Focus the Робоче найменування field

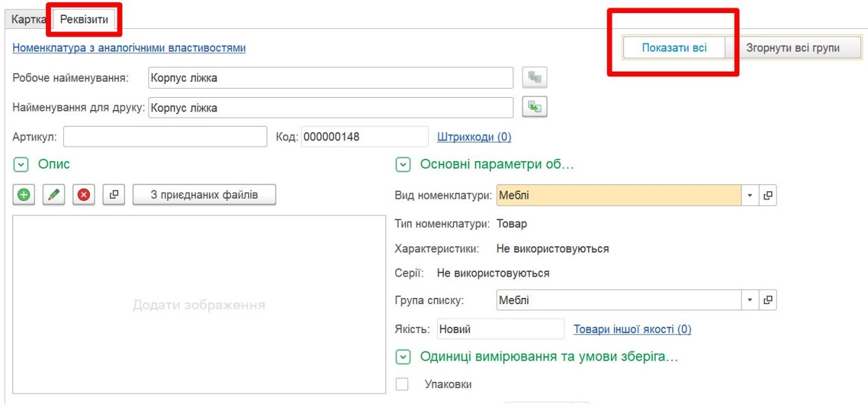tap(331, 78)
